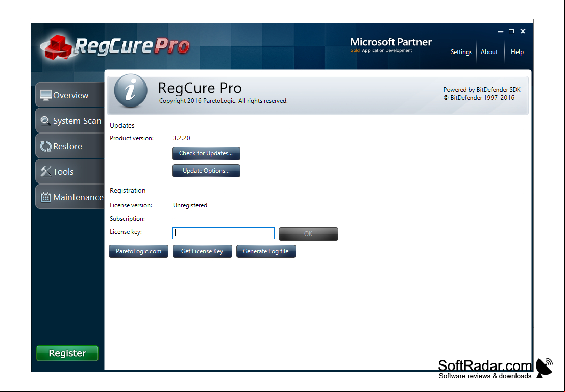
Task: Click the Restore arrows icon
Action: click(46, 146)
